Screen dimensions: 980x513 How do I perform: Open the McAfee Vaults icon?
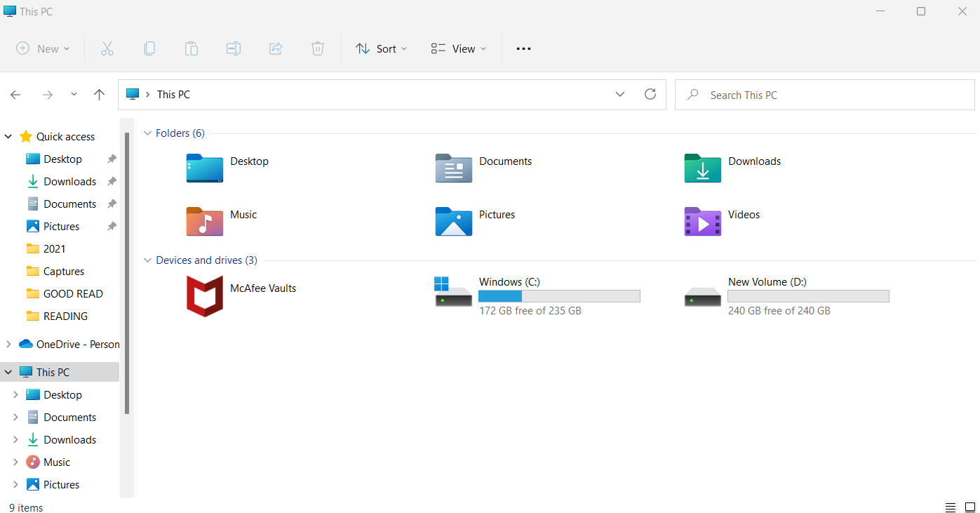(x=204, y=295)
